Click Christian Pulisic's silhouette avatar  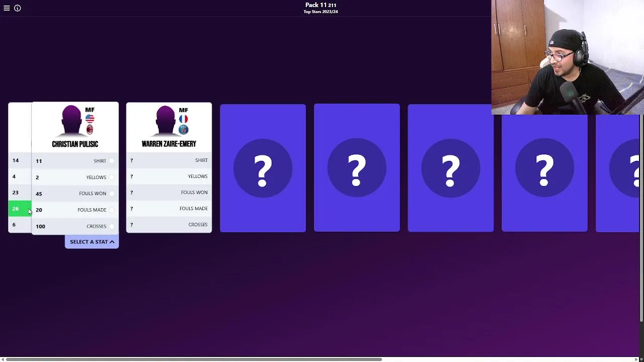point(71,121)
